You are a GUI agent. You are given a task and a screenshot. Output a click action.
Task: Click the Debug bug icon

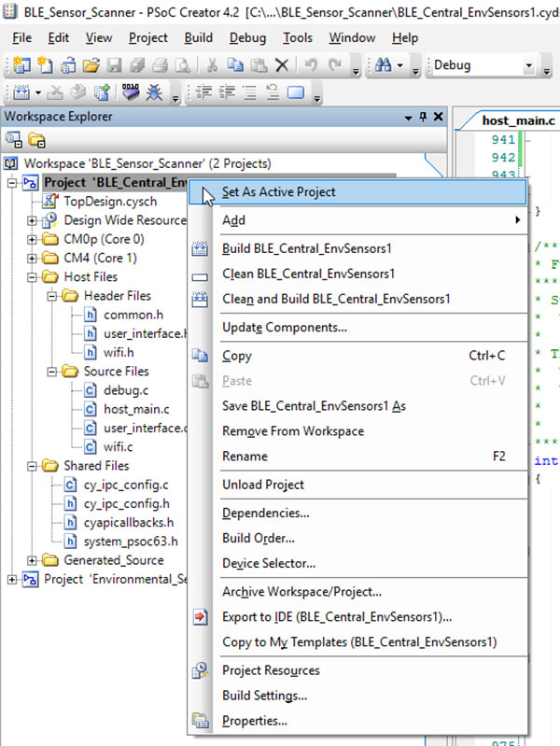[x=154, y=92]
